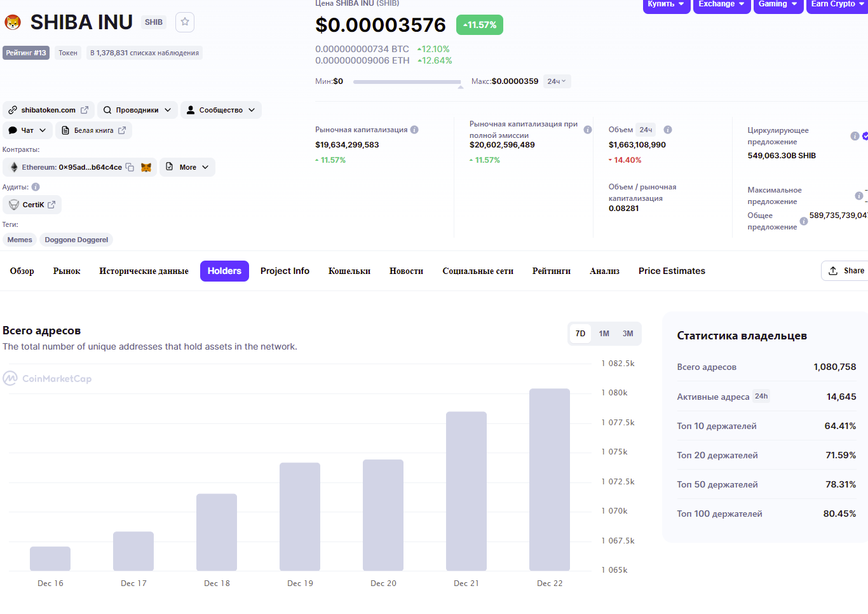
Task: Open the Проводники explorers dropdown
Action: [x=137, y=110]
